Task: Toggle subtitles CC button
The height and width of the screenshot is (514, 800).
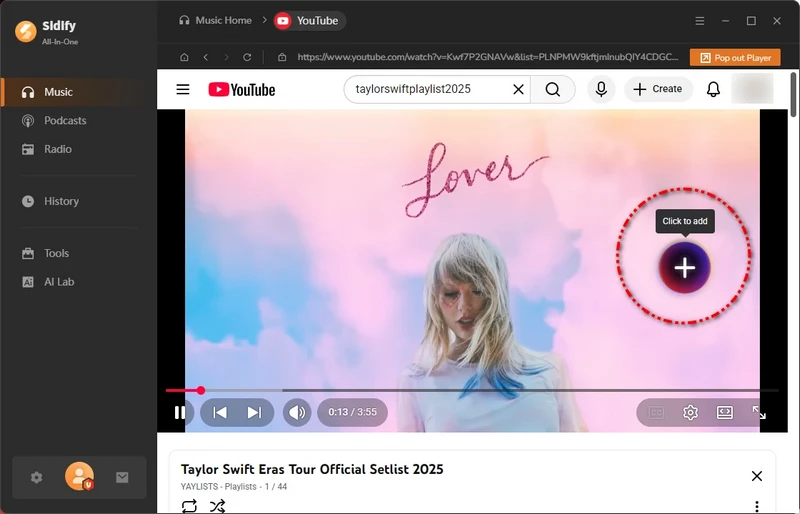Action: coord(656,412)
